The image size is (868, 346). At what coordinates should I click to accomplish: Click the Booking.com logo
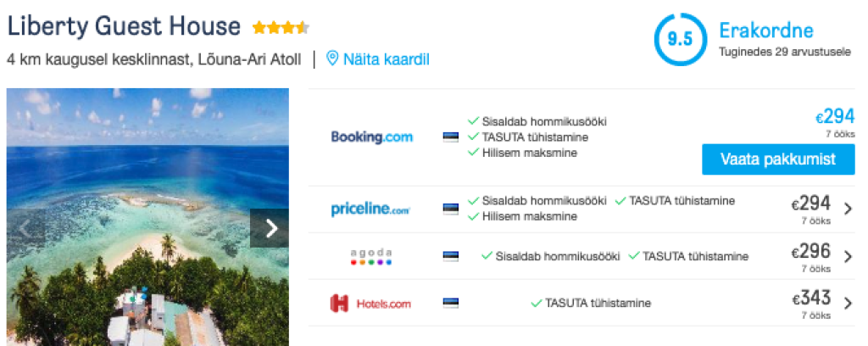[371, 137]
